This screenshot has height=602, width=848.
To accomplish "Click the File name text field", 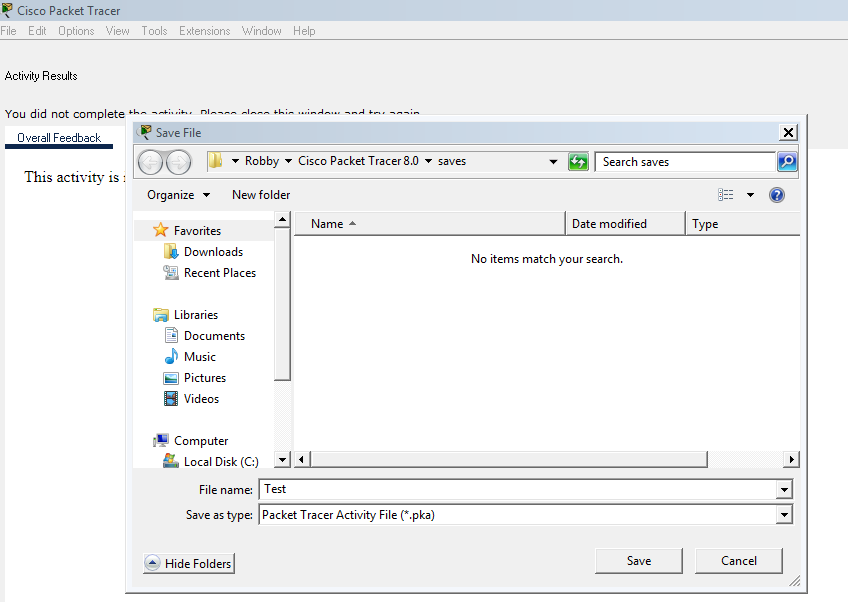I will click(x=516, y=489).
